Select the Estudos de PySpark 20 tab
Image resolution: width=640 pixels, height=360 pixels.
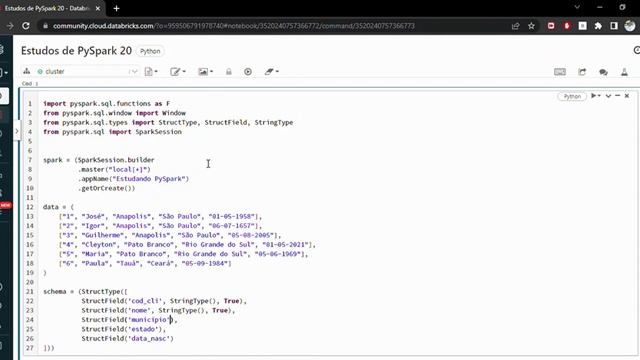point(47,8)
